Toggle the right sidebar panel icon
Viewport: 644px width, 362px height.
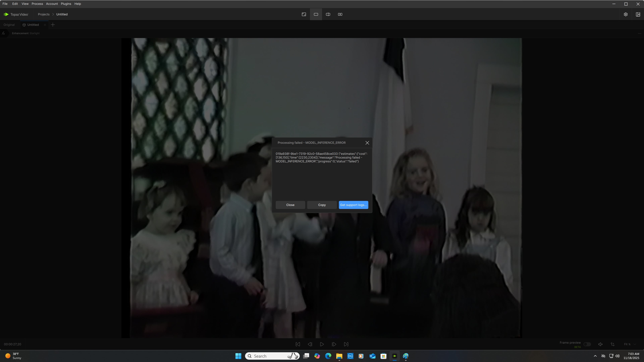[x=638, y=14]
